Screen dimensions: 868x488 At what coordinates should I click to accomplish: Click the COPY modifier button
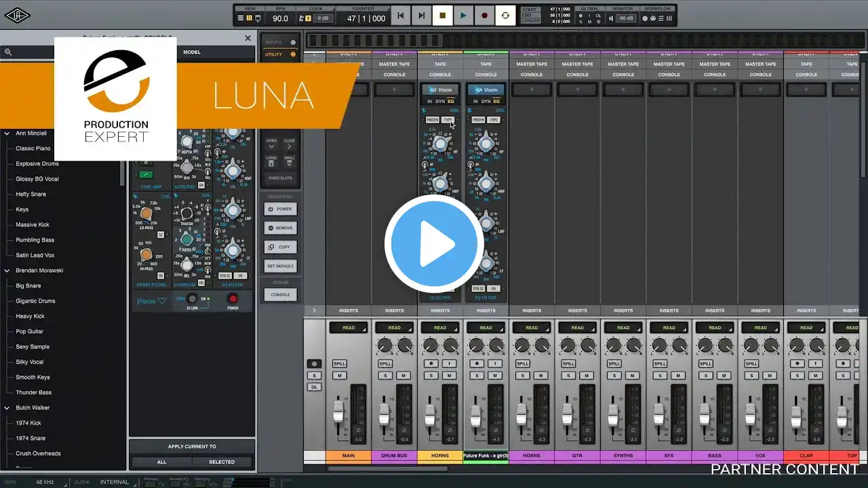point(280,247)
